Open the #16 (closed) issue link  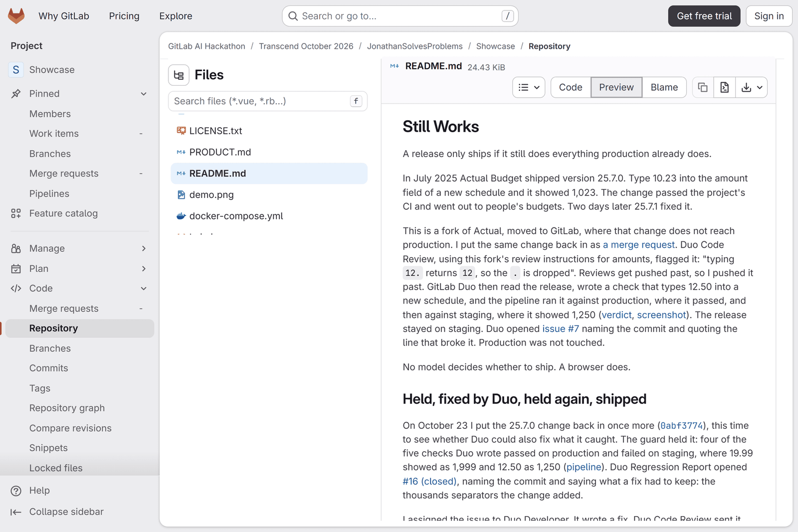pos(429,482)
